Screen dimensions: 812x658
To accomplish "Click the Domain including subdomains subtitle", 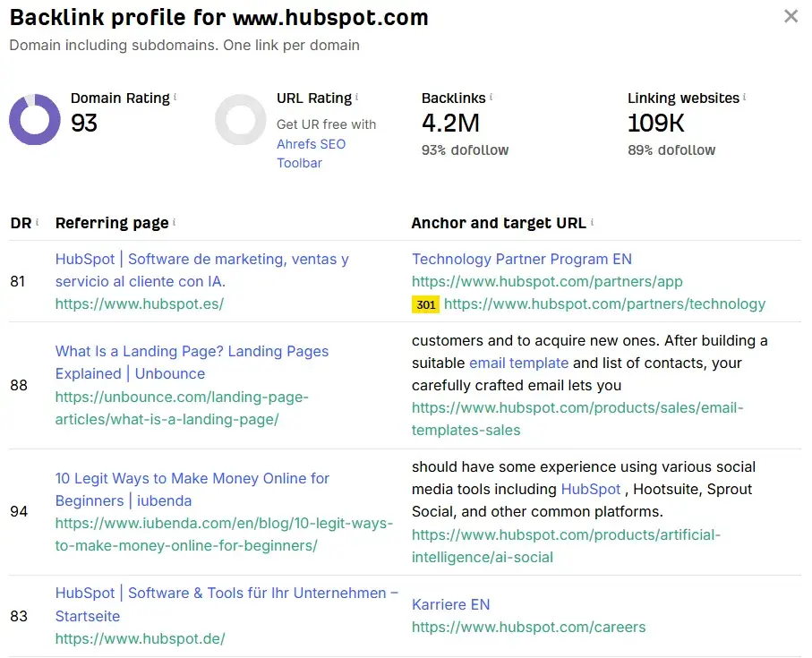I will click(x=184, y=45).
